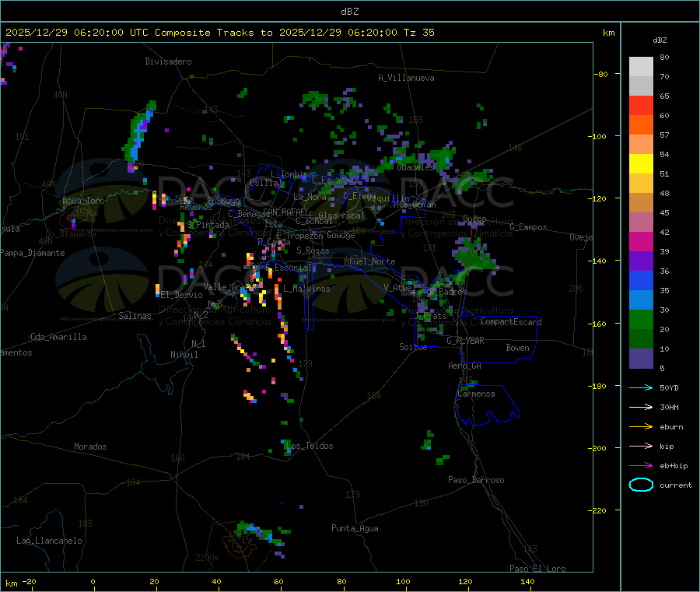Click the 2200m contour label near bottom

(x=207, y=558)
